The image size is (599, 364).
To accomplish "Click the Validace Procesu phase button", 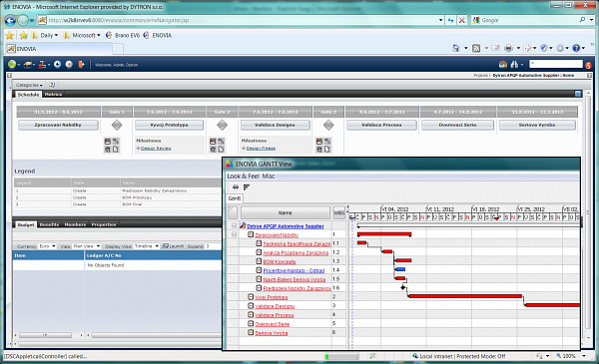I will [x=381, y=125].
